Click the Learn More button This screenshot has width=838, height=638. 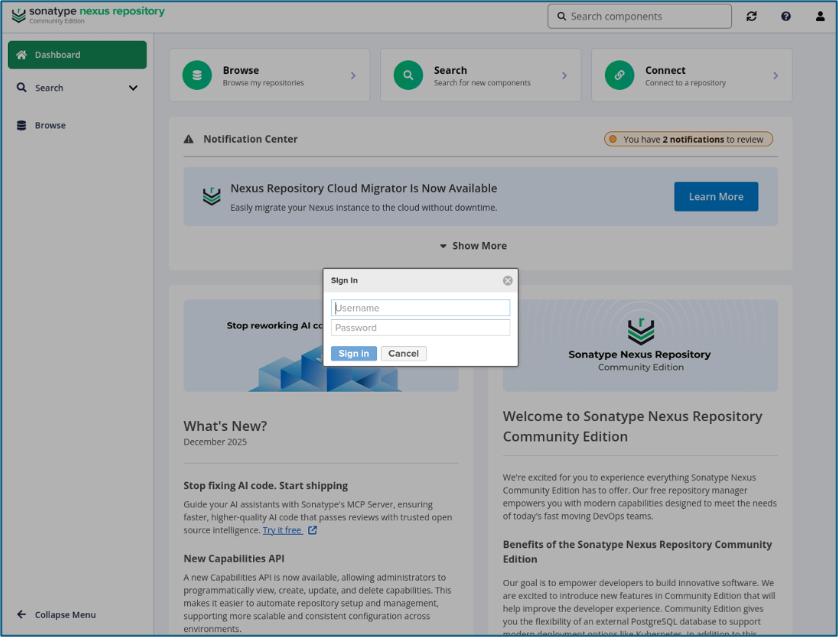pos(715,197)
